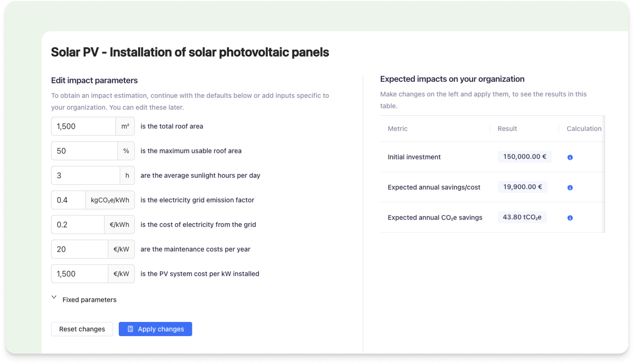The image size is (634, 364).
Task: Focus the average sunlight hours input
Action: point(86,175)
